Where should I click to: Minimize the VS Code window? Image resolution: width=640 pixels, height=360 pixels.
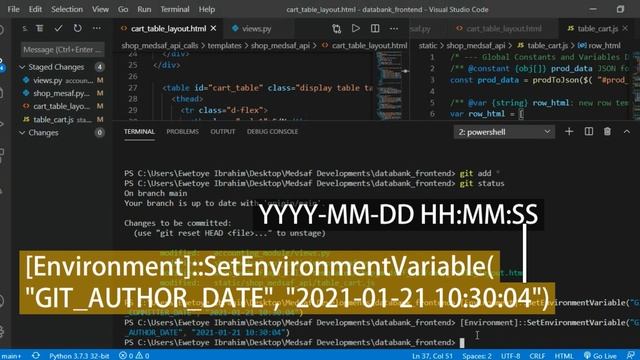[x=593, y=9]
